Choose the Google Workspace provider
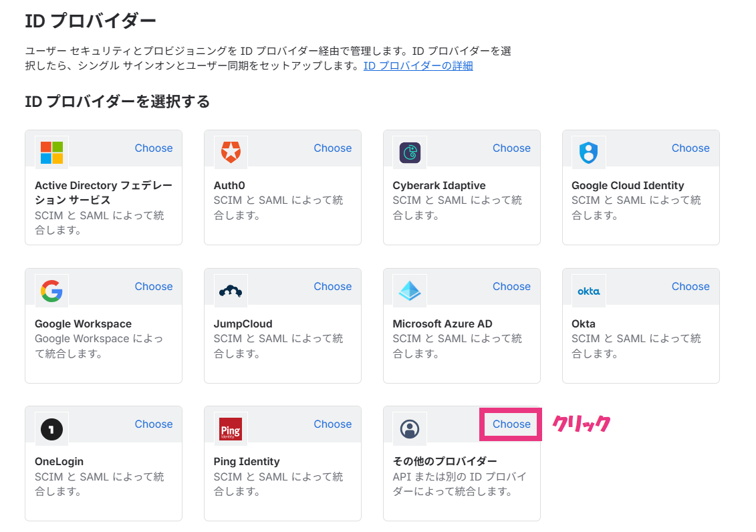 pos(154,286)
